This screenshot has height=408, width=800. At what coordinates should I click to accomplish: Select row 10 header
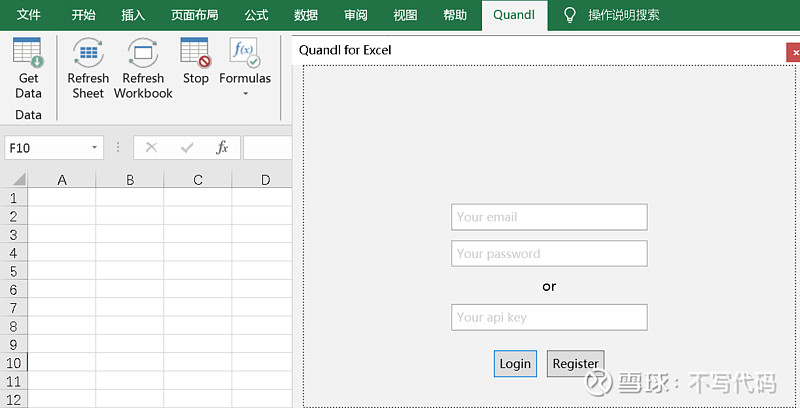(x=13, y=363)
